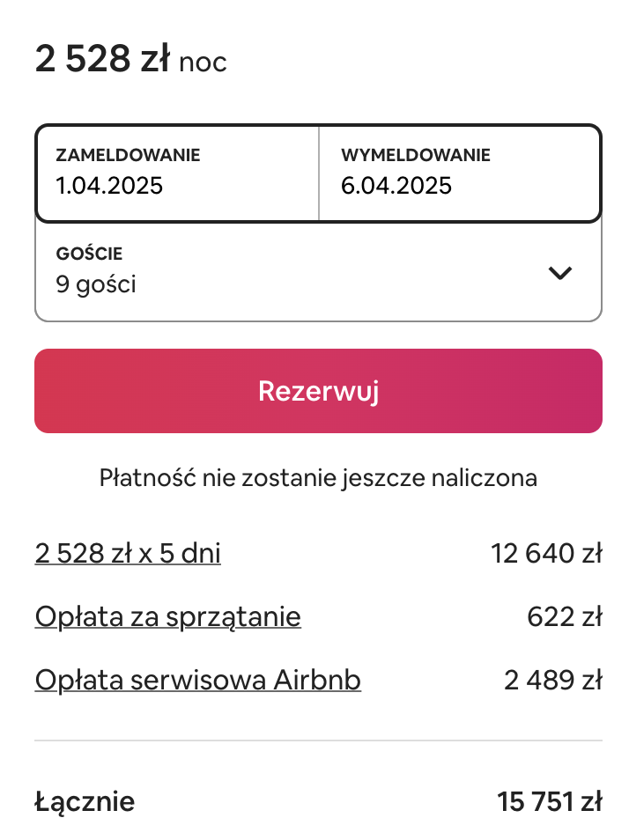Open the ZAMELDOWANIE check-in label field
Viewport: 629px width, 840px height.
coord(177,173)
